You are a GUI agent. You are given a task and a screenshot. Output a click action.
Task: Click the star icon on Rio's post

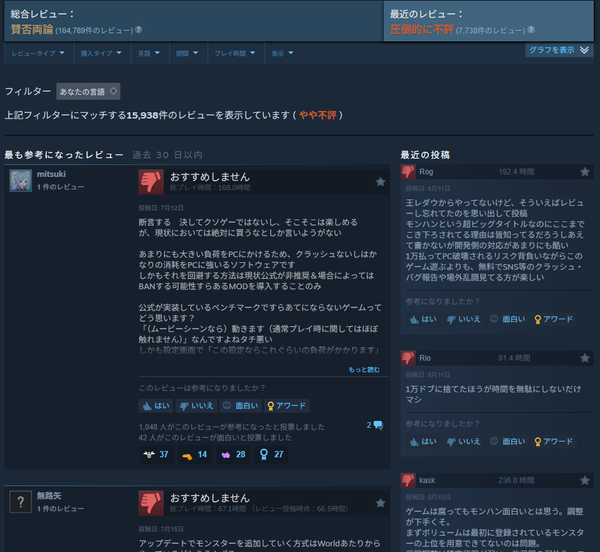[585, 358]
